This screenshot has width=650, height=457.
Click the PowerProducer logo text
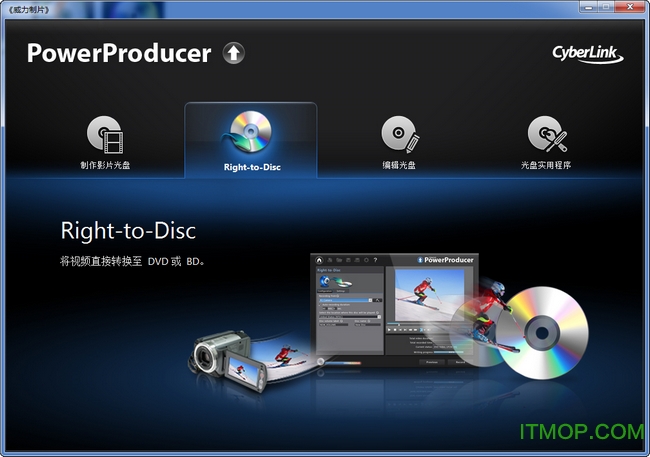[x=119, y=53]
